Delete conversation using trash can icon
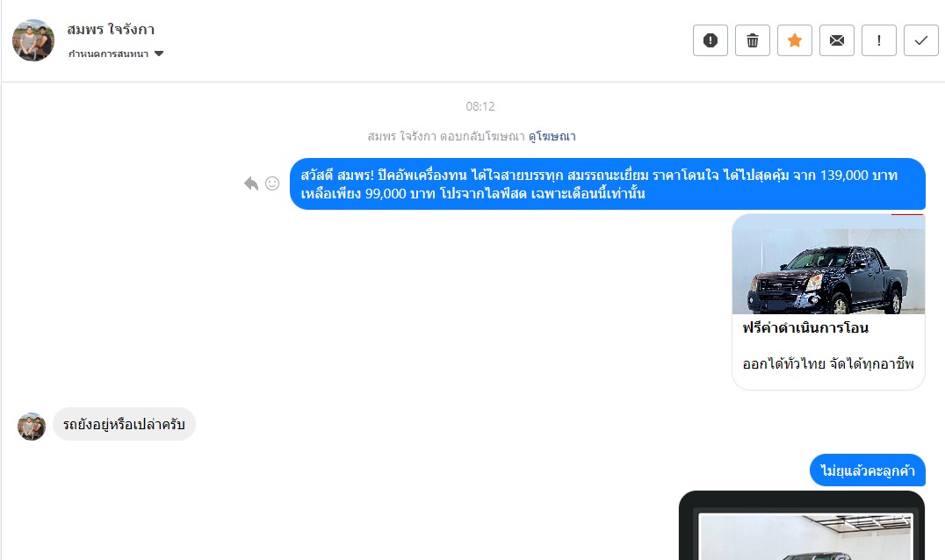945x560 pixels. coord(752,40)
